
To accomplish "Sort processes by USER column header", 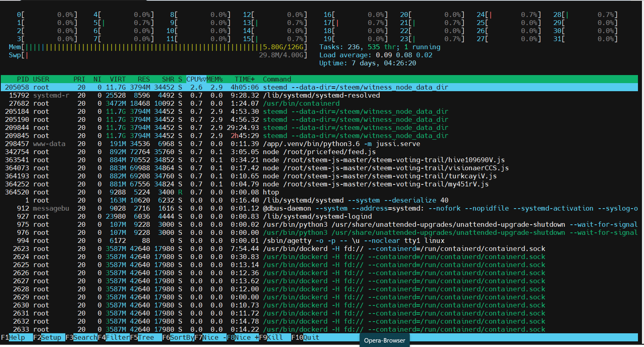I will [41, 79].
